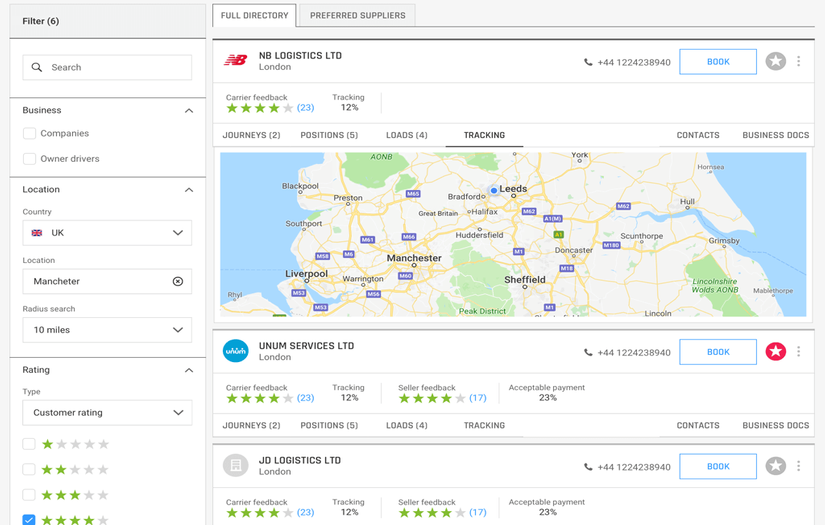This screenshot has height=525, width=825.
Task: Switch to Preferred Suppliers tab
Action: tap(357, 15)
